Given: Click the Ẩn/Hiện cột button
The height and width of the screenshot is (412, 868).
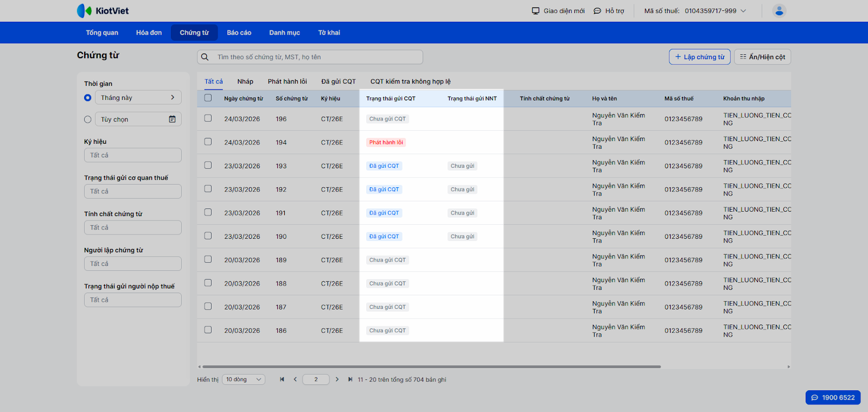Looking at the screenshot, I should click(x=762, y=57).
